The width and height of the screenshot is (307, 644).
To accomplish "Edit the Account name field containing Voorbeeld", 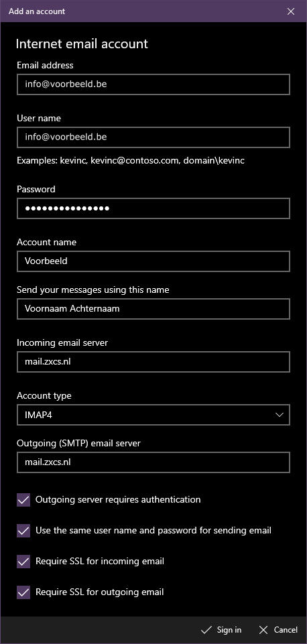I will pos(153,261).
